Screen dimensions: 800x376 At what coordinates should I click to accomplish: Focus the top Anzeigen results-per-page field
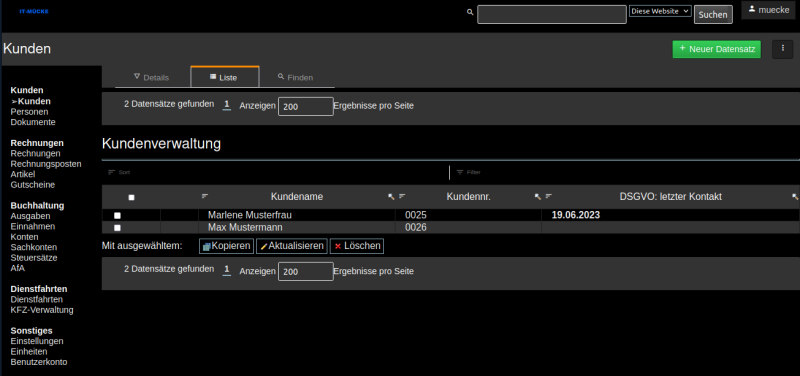(306, 107)
